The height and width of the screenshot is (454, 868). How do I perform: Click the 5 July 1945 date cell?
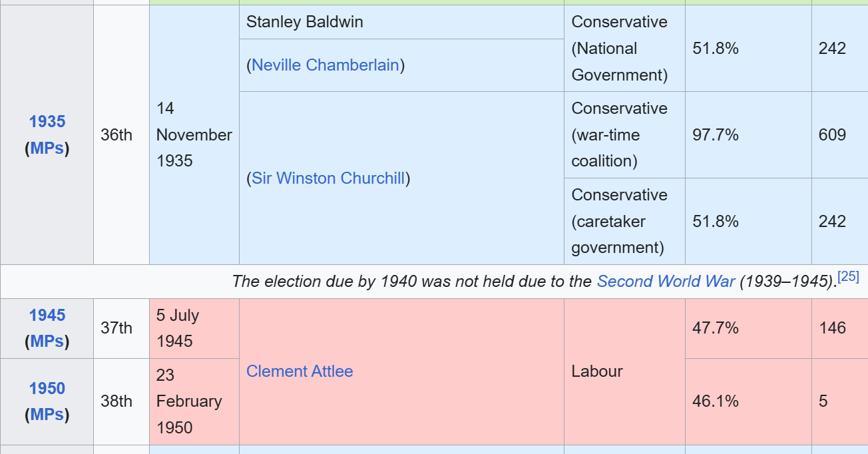click(178, 328)
